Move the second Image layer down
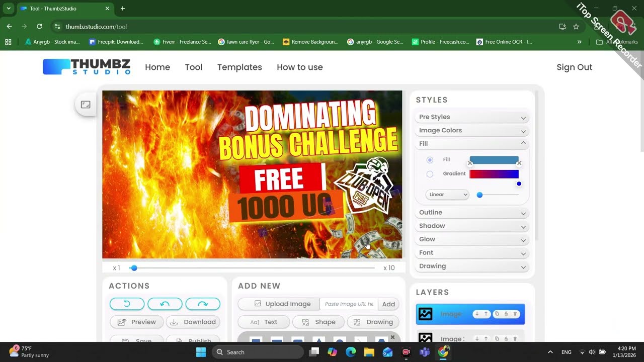 coord(477,339)
